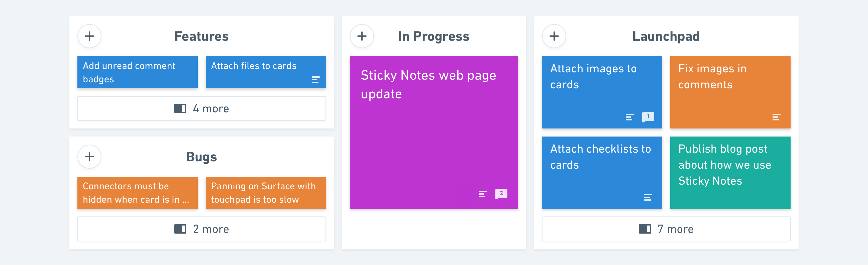Click description icon on Fix images in comments
This screenshot has height=265, width=868.
[x=776, y=117]
